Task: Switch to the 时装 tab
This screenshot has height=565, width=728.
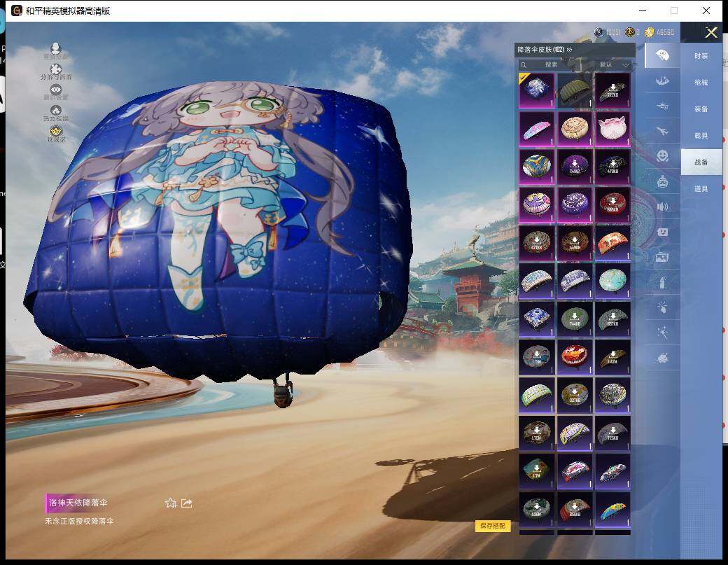Action: pos(701,56)
